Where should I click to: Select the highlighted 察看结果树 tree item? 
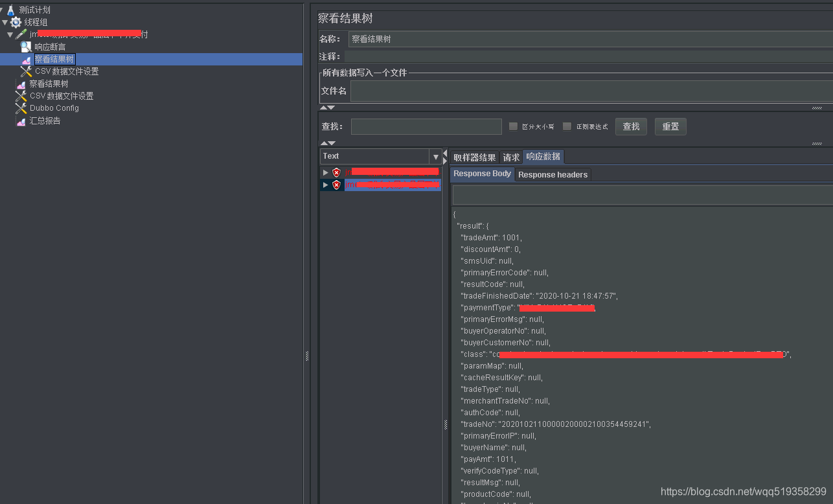click(x=54, y=59)
